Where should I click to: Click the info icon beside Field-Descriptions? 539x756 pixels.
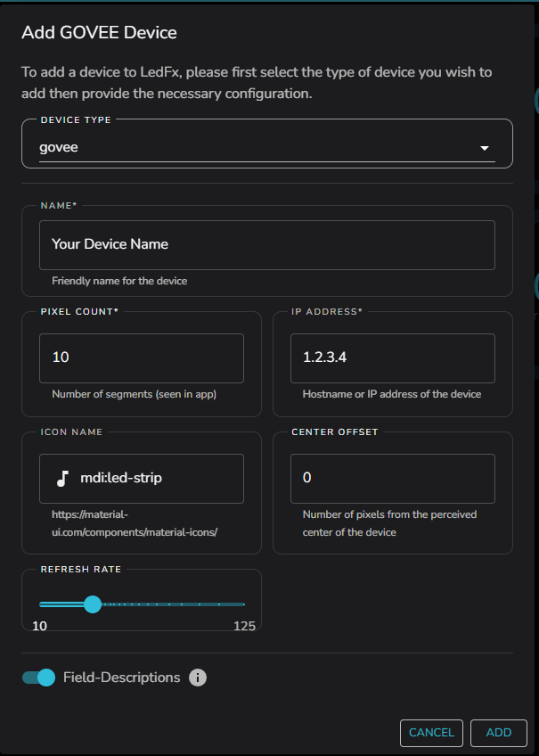(x=198, y=678)
